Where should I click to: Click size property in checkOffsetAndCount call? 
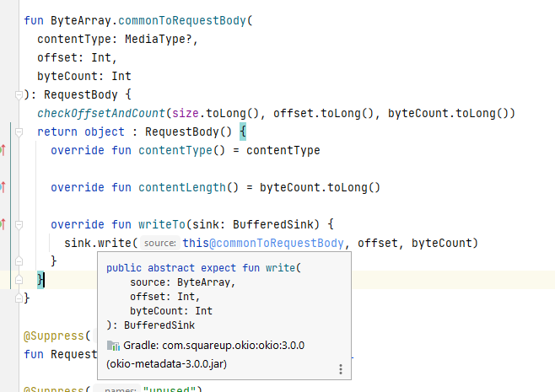click(x=186, y=113)
